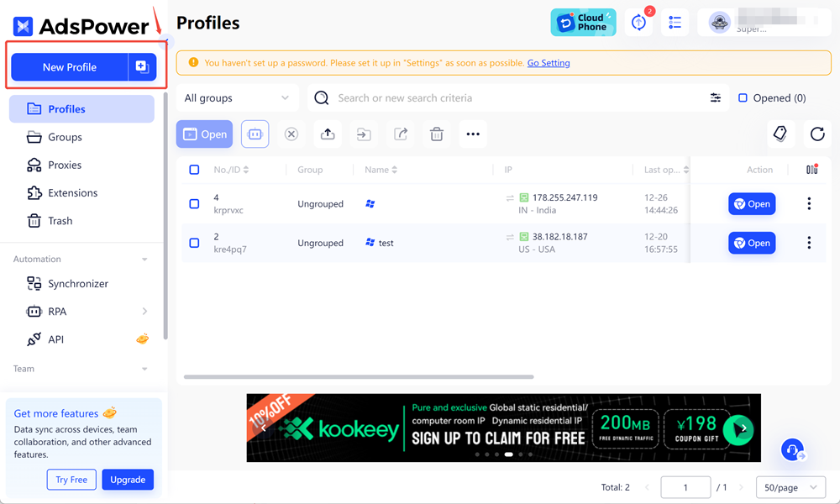The width and height of the screenshot is (840, 504).
Task: Select checkbox for profile krprvxc
Action: [x=195, y=204]
